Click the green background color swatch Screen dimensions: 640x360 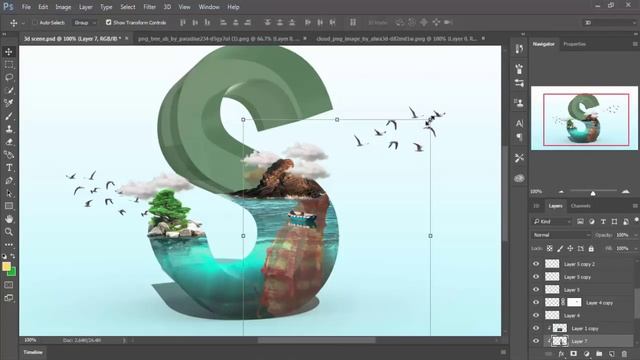point(13,272)
